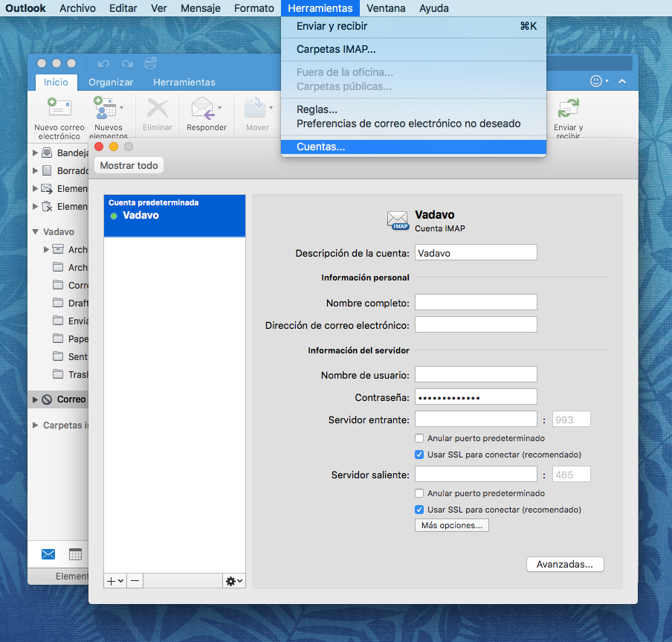
Task: Select Cuentas... in Herramientas menu
Action: [413, 147]
